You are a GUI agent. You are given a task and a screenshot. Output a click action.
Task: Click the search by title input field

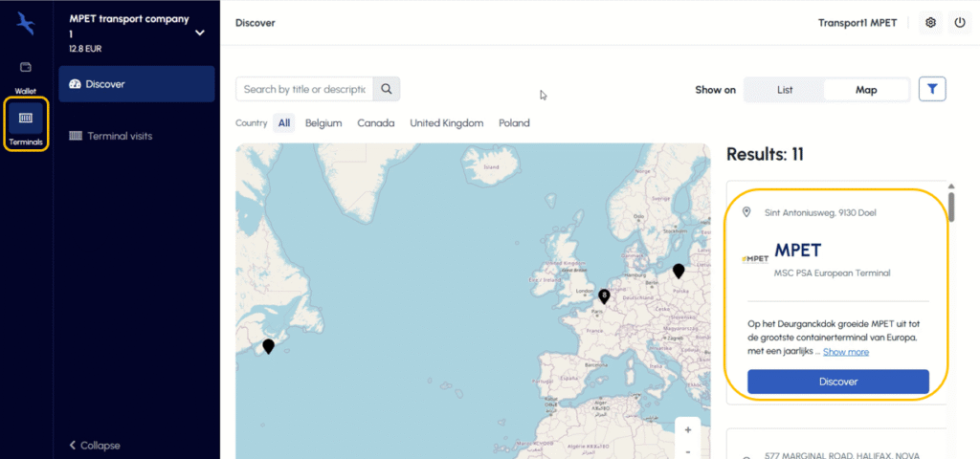pyautogui.click(x=304, y=89)
